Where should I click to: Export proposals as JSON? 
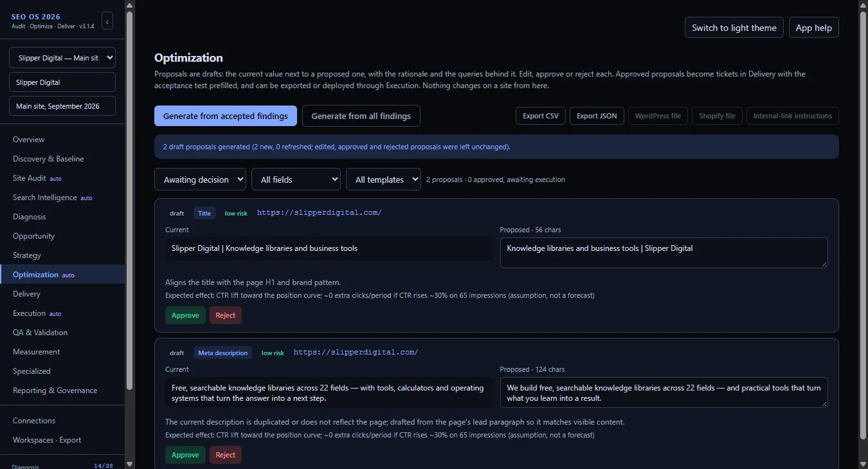click(x=597, y=116)
